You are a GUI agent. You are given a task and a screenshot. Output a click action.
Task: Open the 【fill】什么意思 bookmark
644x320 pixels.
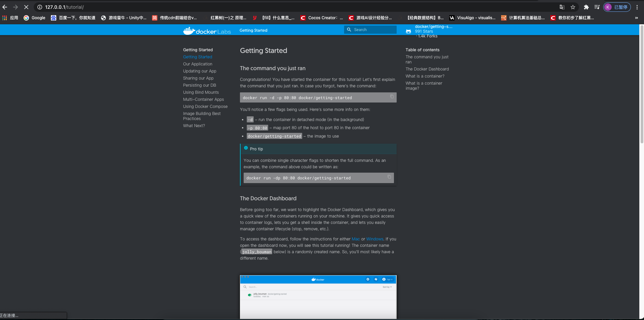pos(273,18)
